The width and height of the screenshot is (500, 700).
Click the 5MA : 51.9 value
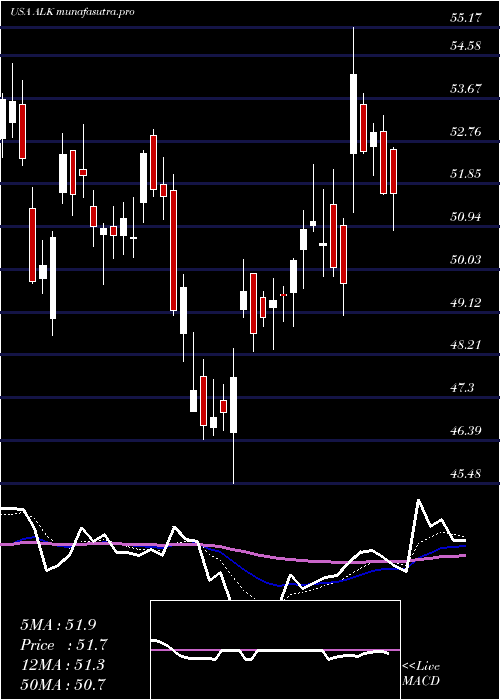point(58,625)
